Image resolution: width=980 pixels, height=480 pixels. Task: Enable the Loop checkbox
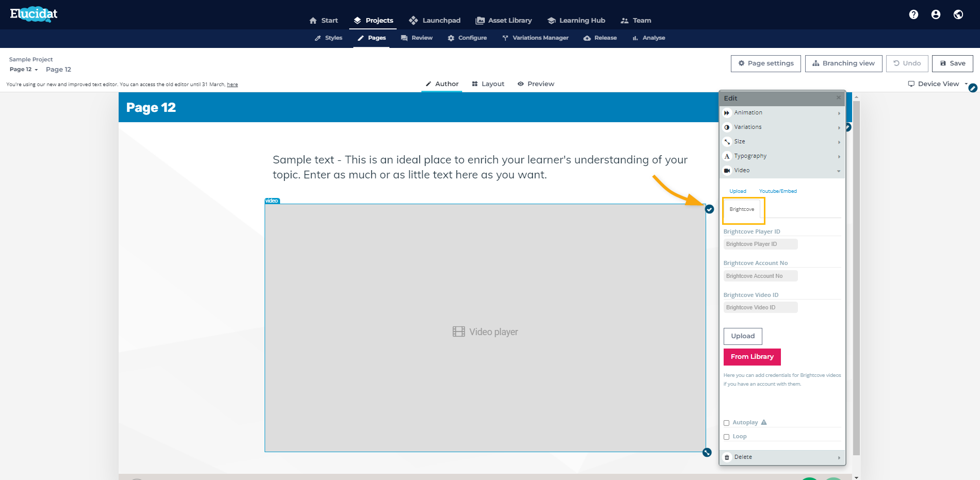[x=726, y=437]
